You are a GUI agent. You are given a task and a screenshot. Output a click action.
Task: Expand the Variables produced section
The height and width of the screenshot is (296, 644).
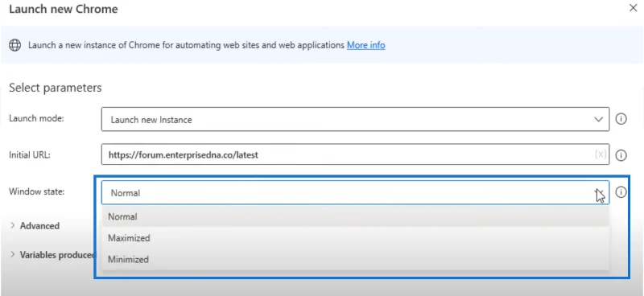coord(52,255)
